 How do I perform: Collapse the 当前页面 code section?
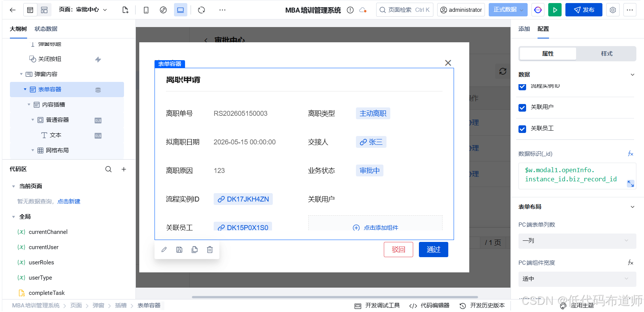pos(13,186)
